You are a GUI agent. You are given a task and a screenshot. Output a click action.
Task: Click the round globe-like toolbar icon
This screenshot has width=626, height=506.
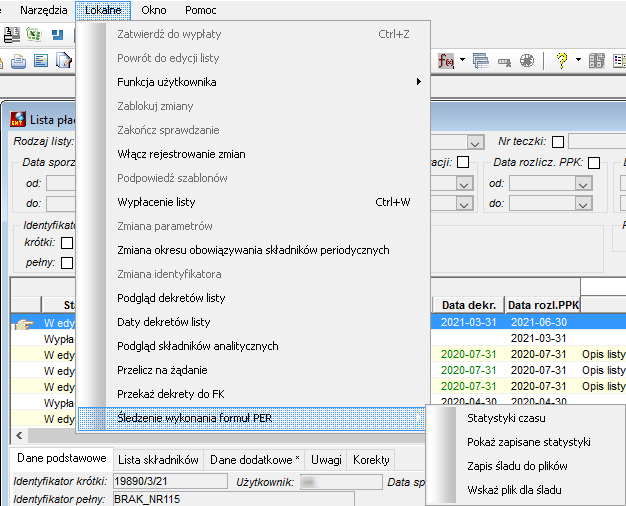click(527, 61)
